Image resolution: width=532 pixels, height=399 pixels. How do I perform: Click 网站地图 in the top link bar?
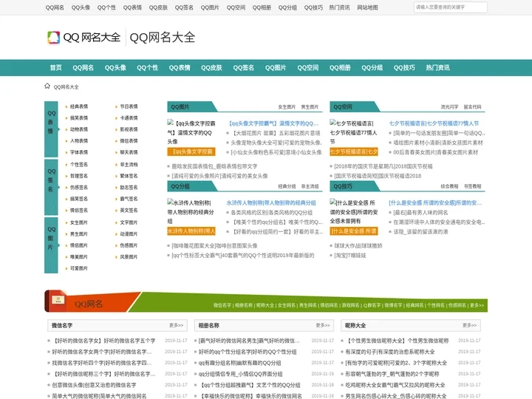[x=367, y=7]
